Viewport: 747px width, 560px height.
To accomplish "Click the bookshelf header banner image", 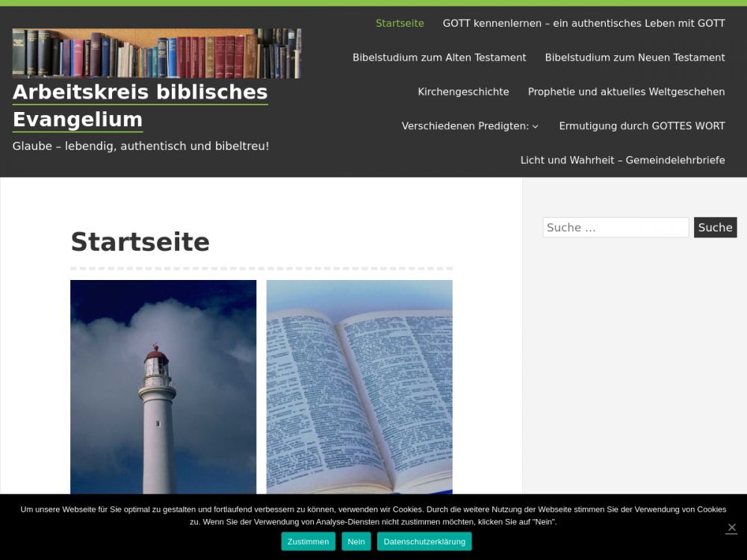I will click(157, 53).
